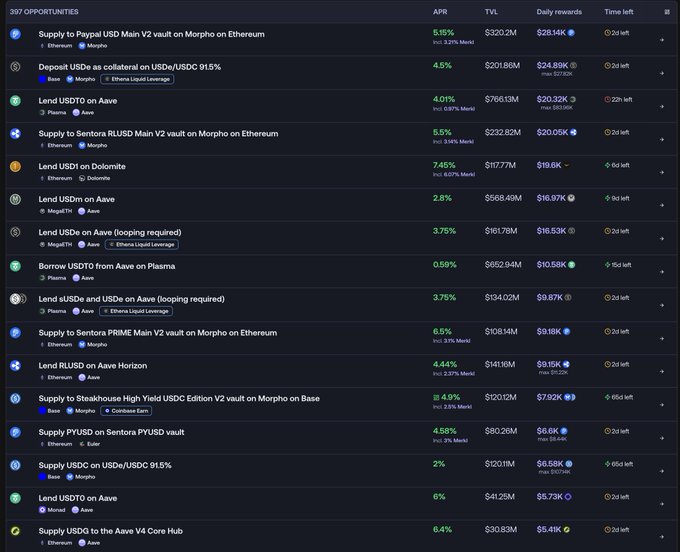
Task: Click the USDC icon for Steakhouse High Yield row
Action: click(16, 398)
